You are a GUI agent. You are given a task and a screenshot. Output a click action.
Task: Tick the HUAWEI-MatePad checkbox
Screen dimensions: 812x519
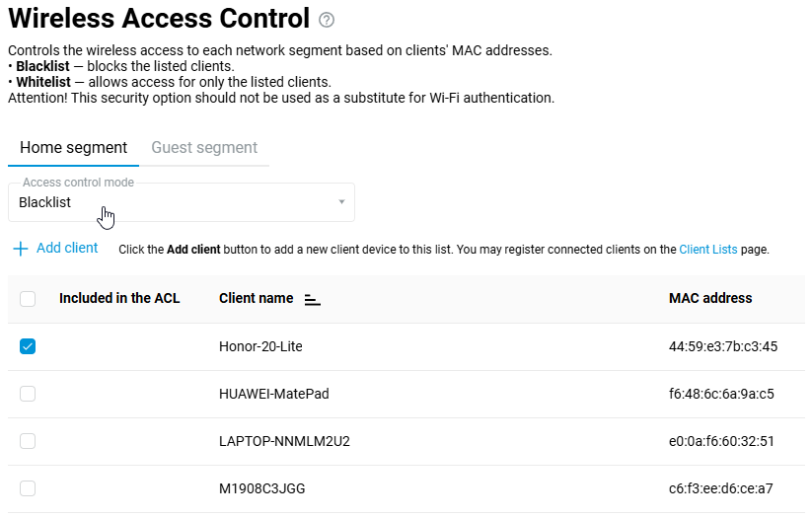[x=28, y=394]
